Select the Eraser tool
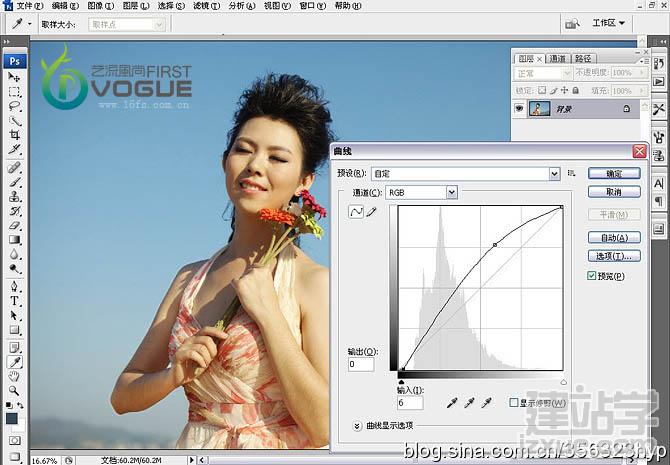 (x=14, y=226)
